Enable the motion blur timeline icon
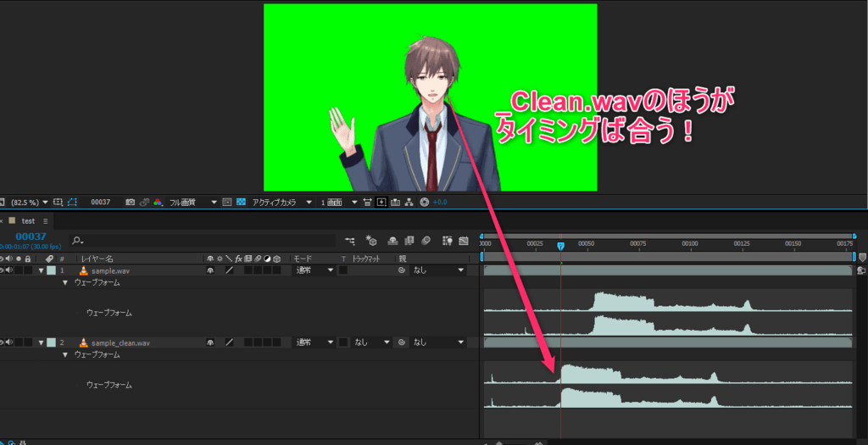Screen dimensions: 868x445 pyautogui.click(x=425, y=241)
